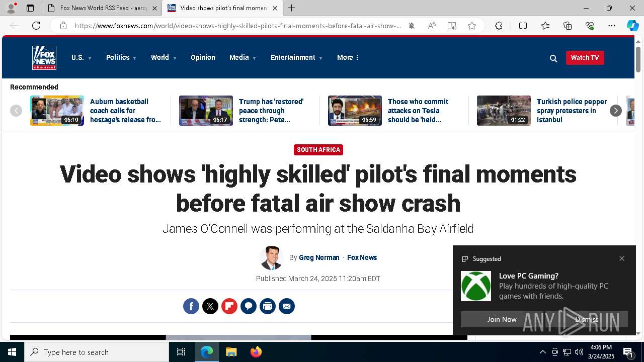
Task: Open the taskbar clock and calendar
Action: [x=601, y=352]
